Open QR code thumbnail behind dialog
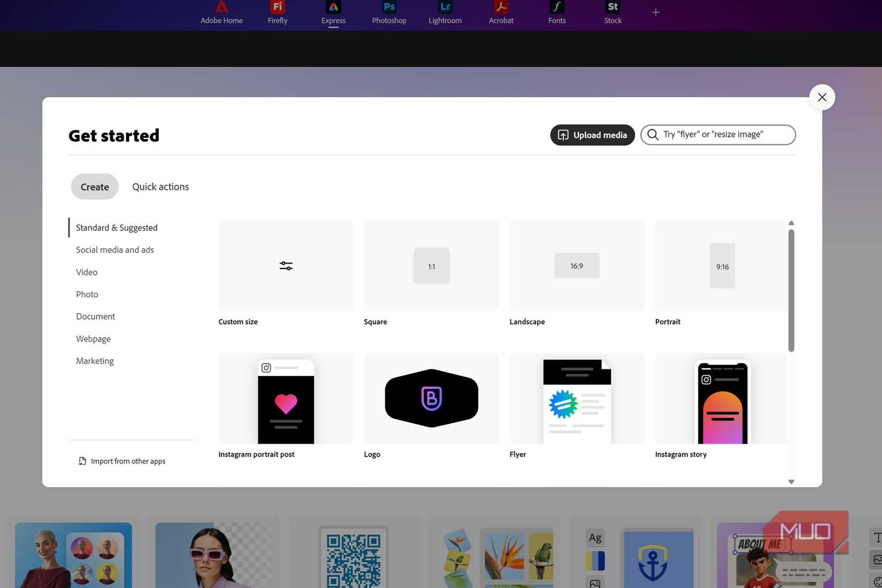The height and width of the screenshot is (588, 882). tap(353, 556)
